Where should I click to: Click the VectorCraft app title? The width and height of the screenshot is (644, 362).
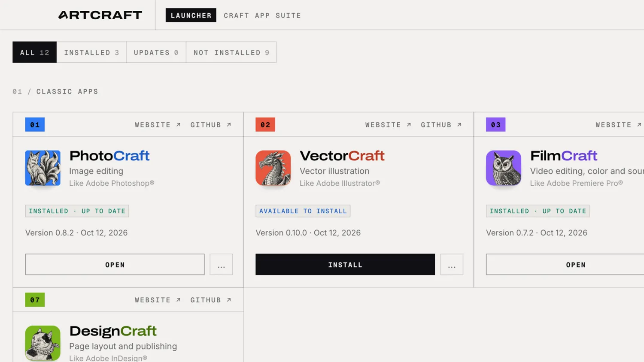[x=342, y=156]
